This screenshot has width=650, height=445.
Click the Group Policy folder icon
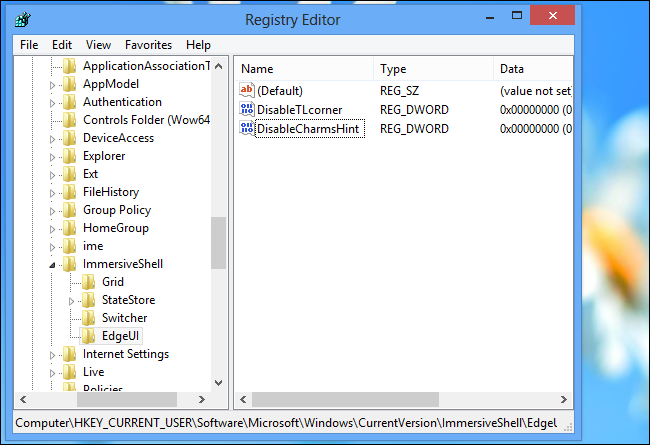point(70,210)
